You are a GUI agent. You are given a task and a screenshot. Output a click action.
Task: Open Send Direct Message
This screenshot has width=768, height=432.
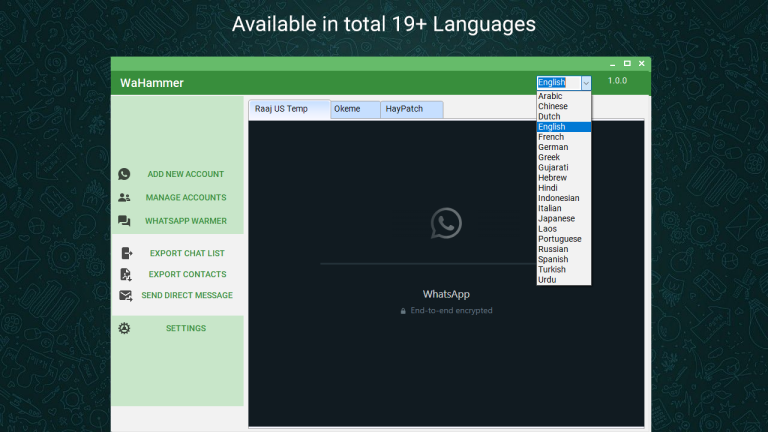(x=187, y=295)
